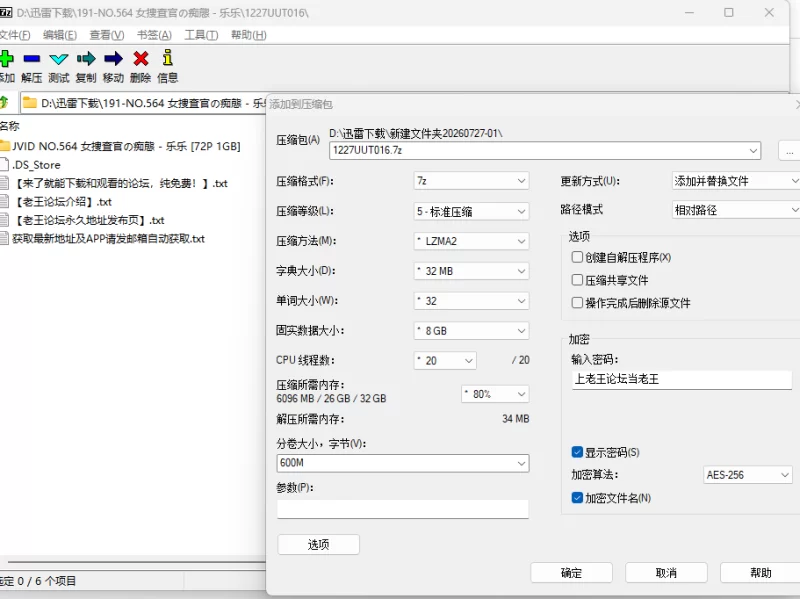Image resolution: width=800 pixels, height=599 pixels.
Task: Click the Delete (删除) red X icon
Action: click(x=140, y=59)
